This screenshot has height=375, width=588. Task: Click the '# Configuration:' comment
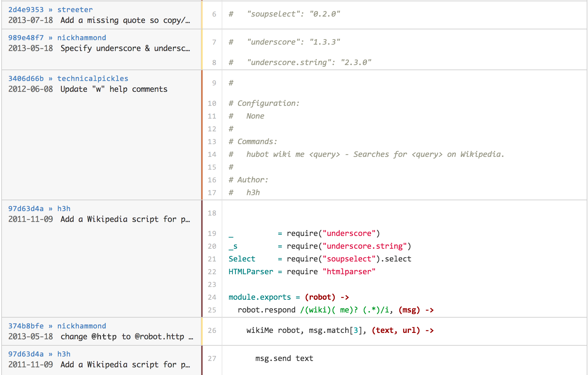(x=264, y=103)
